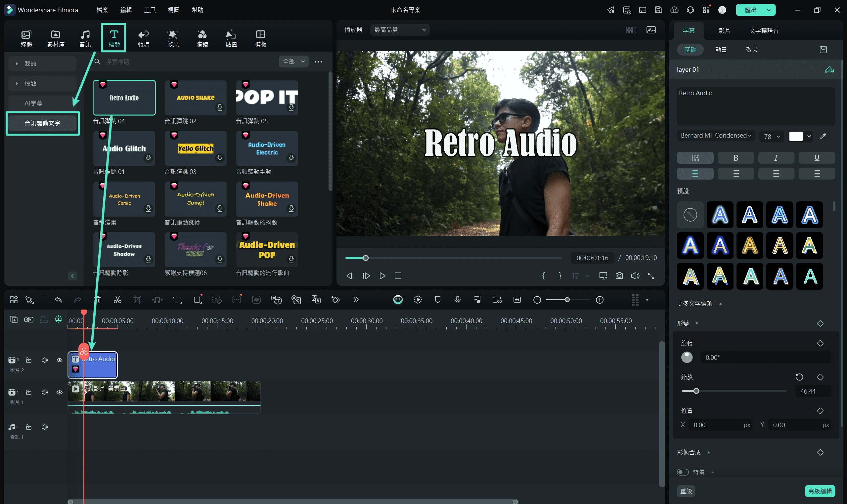Click the fullscreen expand icon in player
Image resolution: width=847 pixels, height=504 pixels.
click(x=651, y=276)
